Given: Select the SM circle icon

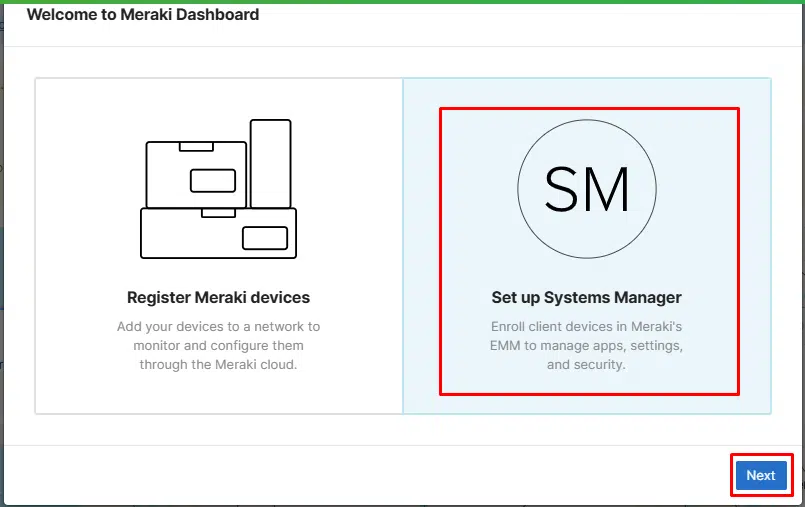Looking at the screenshot, I should [x=587, y=189].
